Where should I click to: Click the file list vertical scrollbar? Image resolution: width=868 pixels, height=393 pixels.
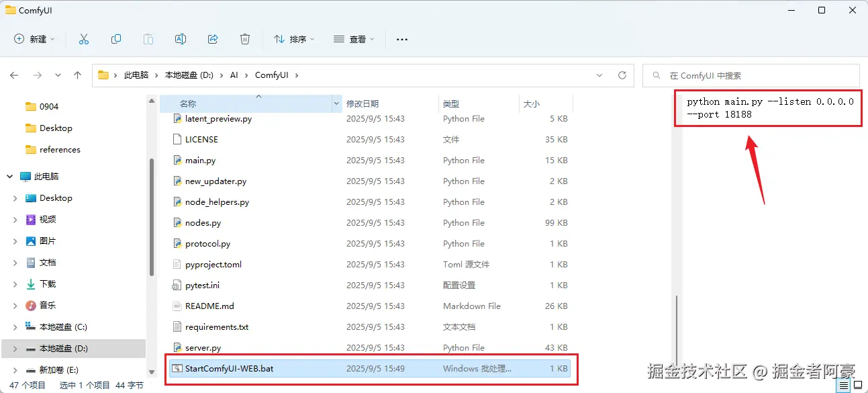tap(677, 329)
